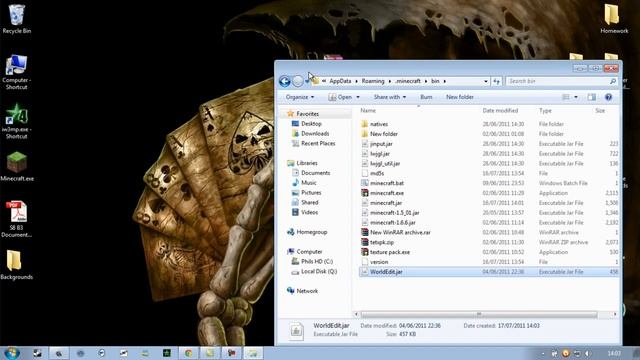This screenshot has width=640, height=360.
Task: Select New WinRAR archive.rar file
Action: click(400, 232)
